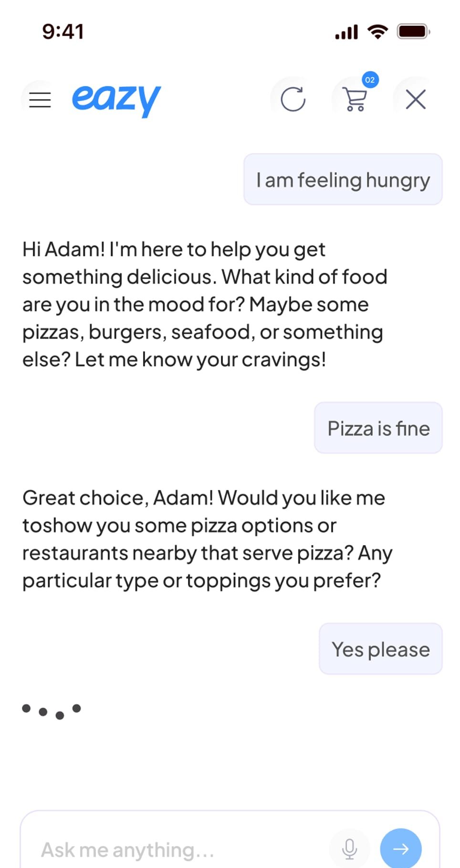Start voice input with microphone
460x868 pixels.
(x=349, y=848)
